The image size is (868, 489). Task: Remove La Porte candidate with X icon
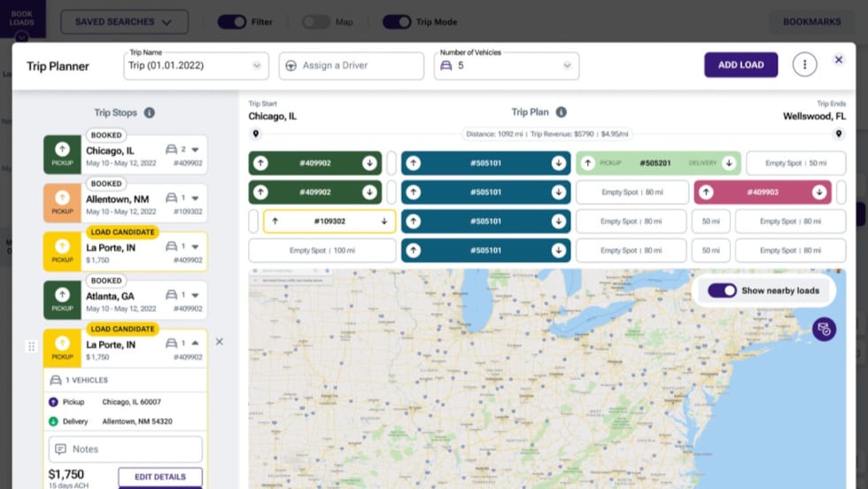(220, 342)
